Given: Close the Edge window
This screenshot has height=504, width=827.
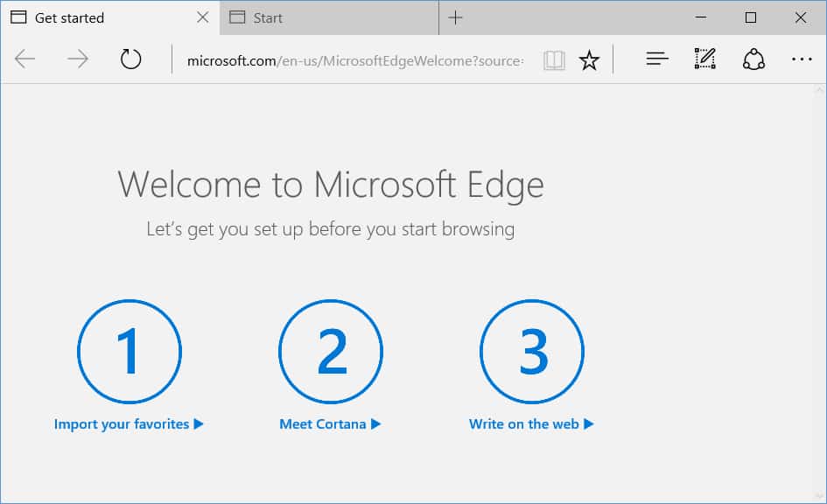Looking at the screenshot, I should click(x=801, y=17).
